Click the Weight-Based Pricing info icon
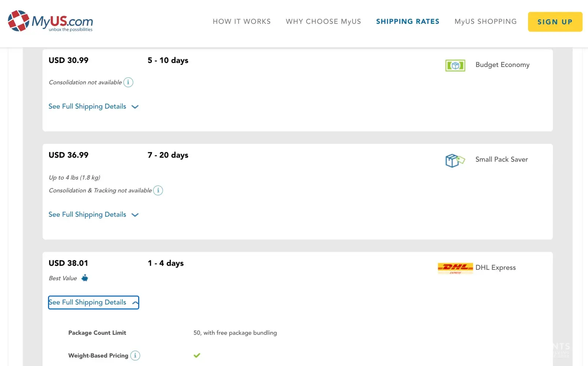This screenshot has height=366, width=588. click(135, 355)
